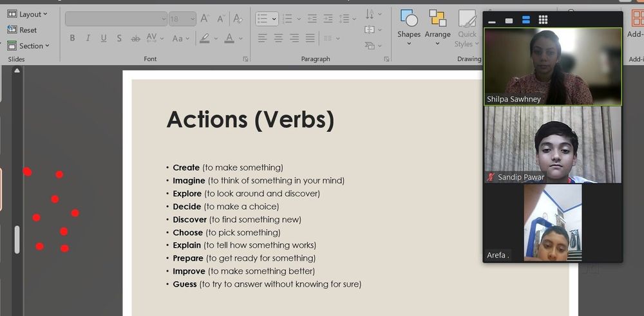Toggle Italic formatting button
644x316 pixels.
coord(88,38)
